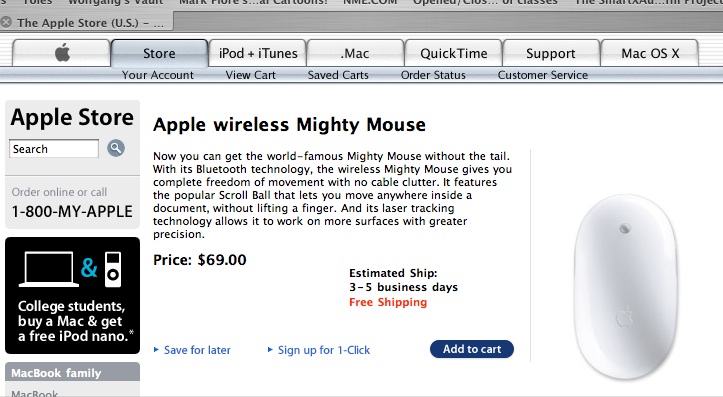
Task: Go to the QuickTime tab
Action: (453, 53)
